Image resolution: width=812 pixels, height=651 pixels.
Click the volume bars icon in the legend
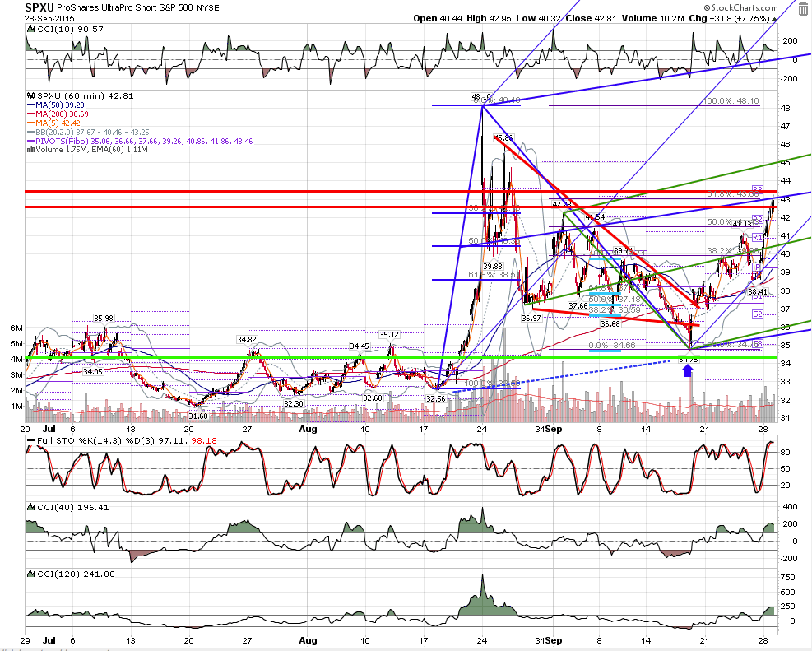30,150
